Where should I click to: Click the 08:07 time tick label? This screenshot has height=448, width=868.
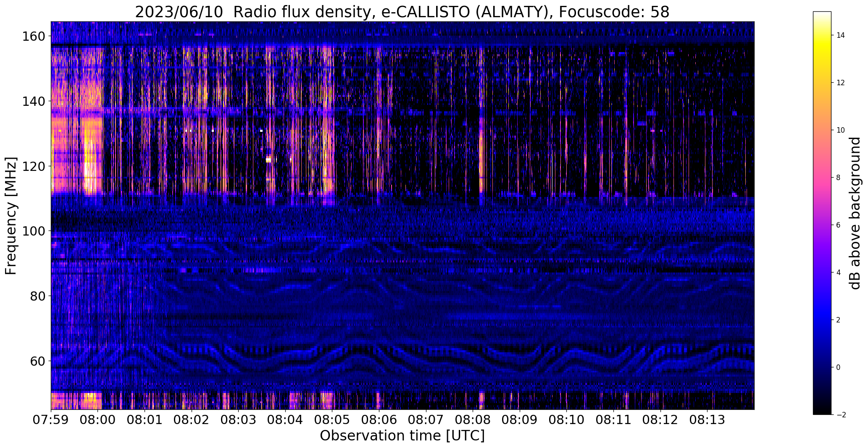426,420
